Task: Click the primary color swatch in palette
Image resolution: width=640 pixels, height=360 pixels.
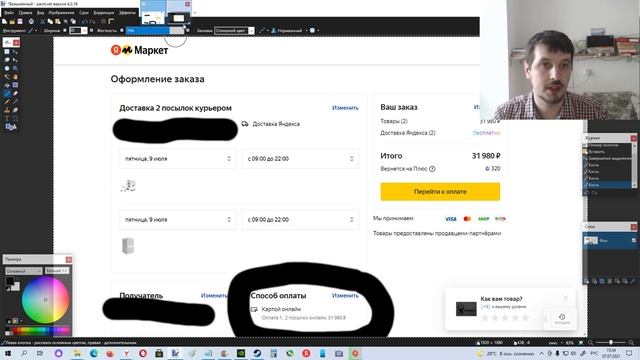Action: pos(9,282)
